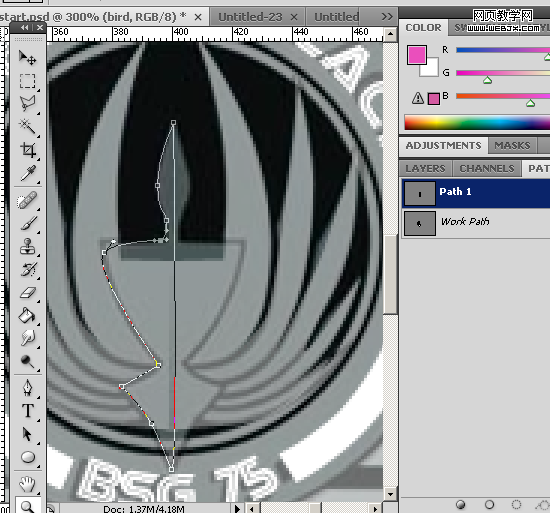The width and height of the screenshot is (550, 513).
Task: Select the Pen tool
Action: point(27,388)
